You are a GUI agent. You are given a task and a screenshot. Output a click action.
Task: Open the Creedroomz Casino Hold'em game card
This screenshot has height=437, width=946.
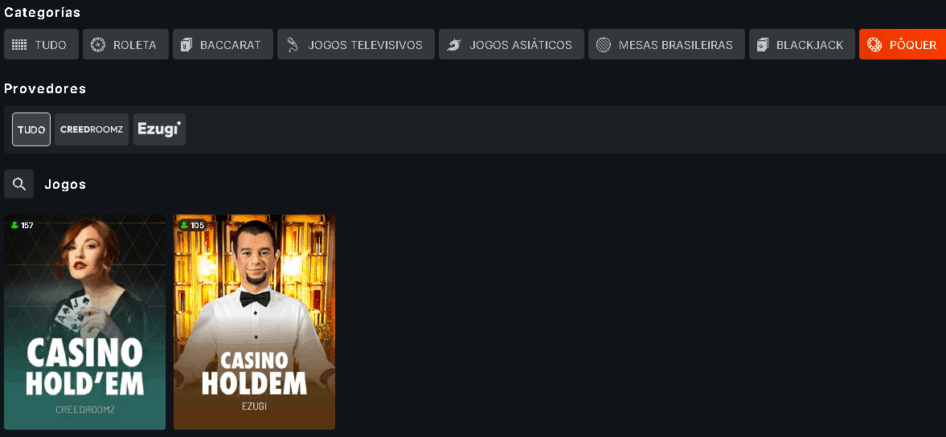coord(85,322)
